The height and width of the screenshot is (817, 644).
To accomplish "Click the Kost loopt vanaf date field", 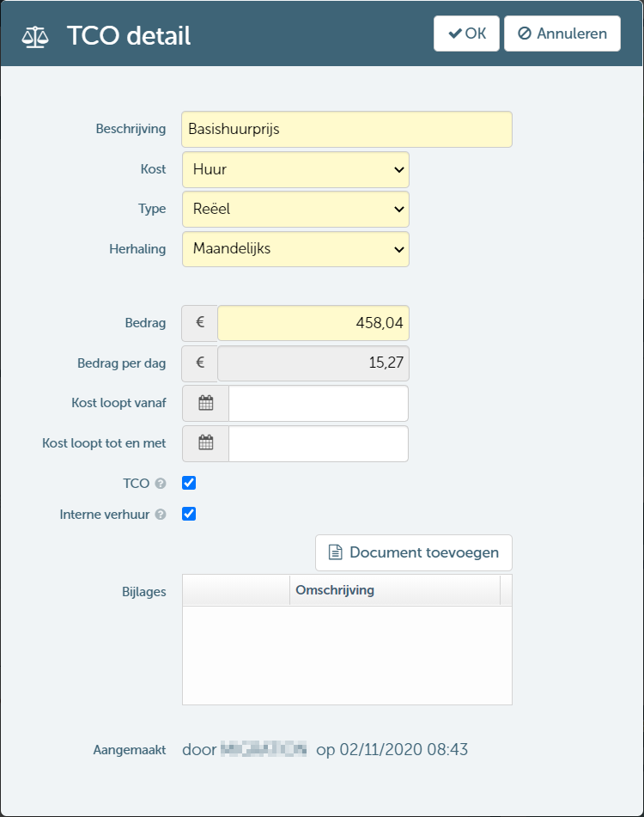I will pos(318,403).
